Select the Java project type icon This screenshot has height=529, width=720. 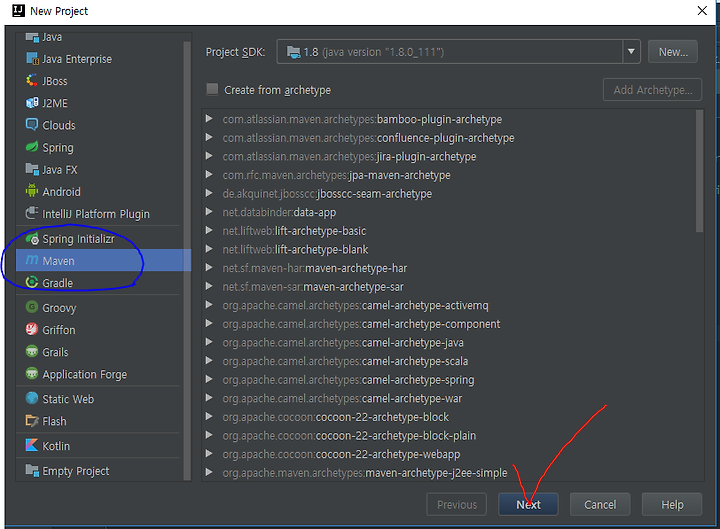tap(32, 37)
